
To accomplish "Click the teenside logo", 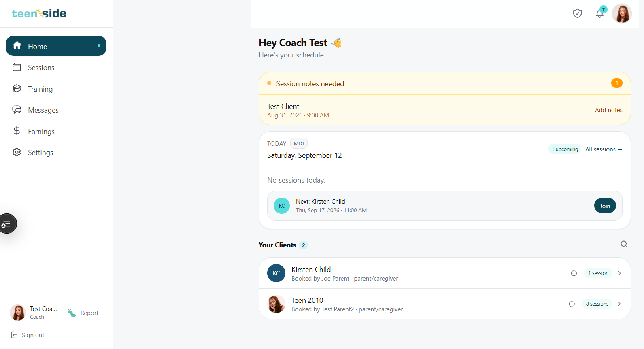I will (39, 13).
